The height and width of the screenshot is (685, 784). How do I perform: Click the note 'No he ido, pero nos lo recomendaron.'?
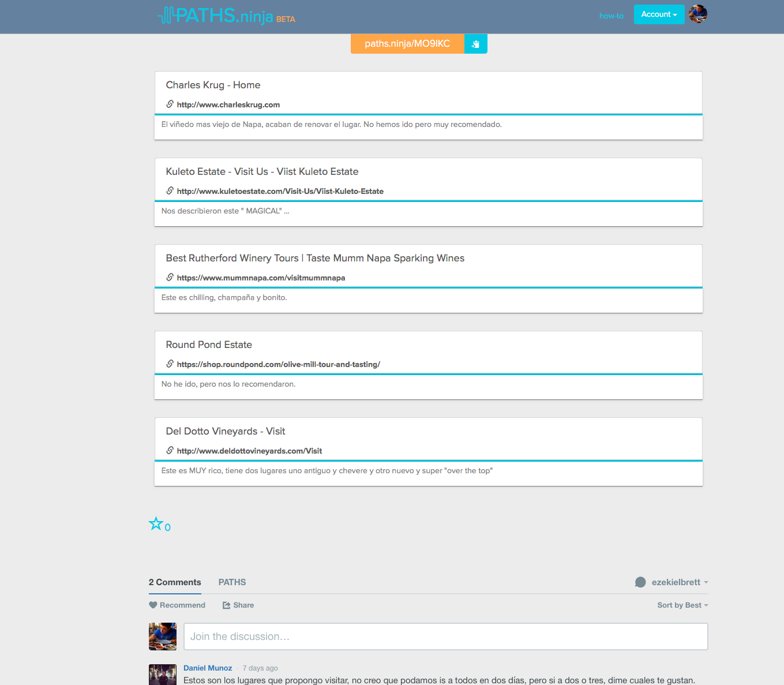point(228,384)
